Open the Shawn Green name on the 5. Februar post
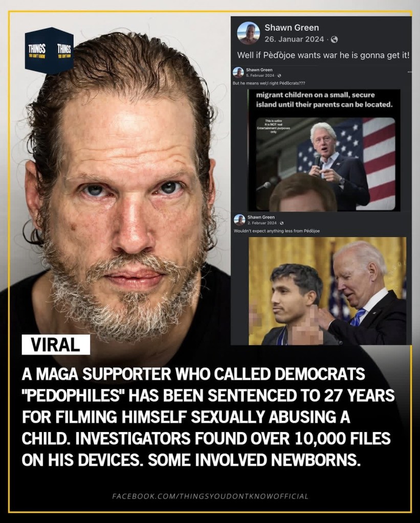This screenshot has width=420, height=523. pos(259,70)
